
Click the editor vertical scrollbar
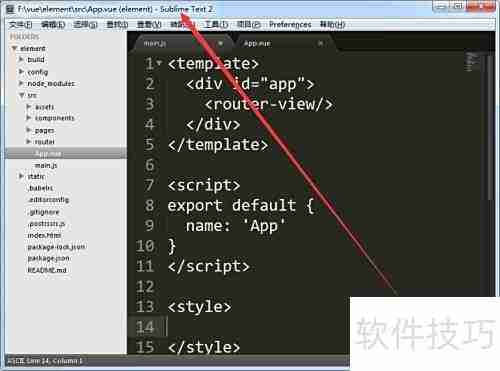point(490,127)
